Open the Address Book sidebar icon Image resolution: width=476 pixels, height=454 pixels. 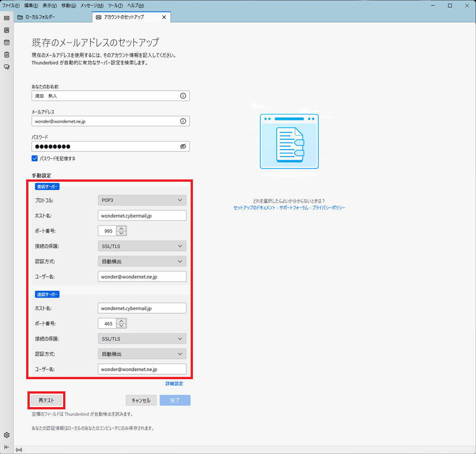pos(7,30)
